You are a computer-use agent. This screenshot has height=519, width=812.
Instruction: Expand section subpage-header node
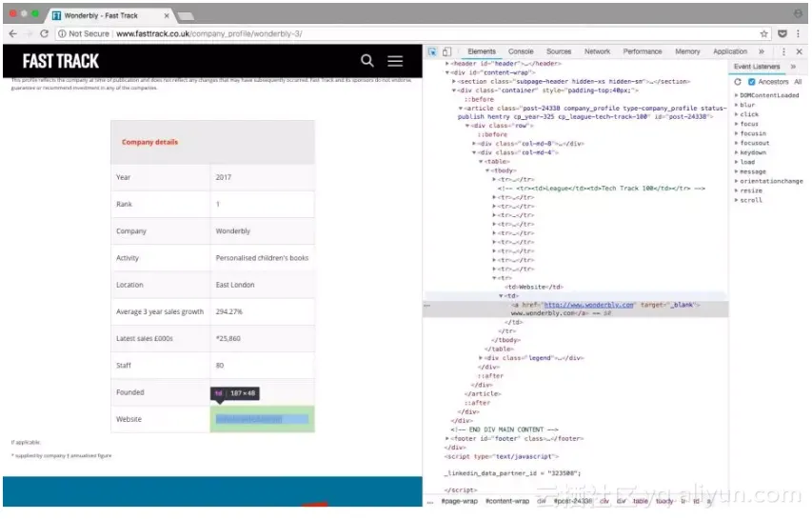pyautogui.click(x=454, y=81)
